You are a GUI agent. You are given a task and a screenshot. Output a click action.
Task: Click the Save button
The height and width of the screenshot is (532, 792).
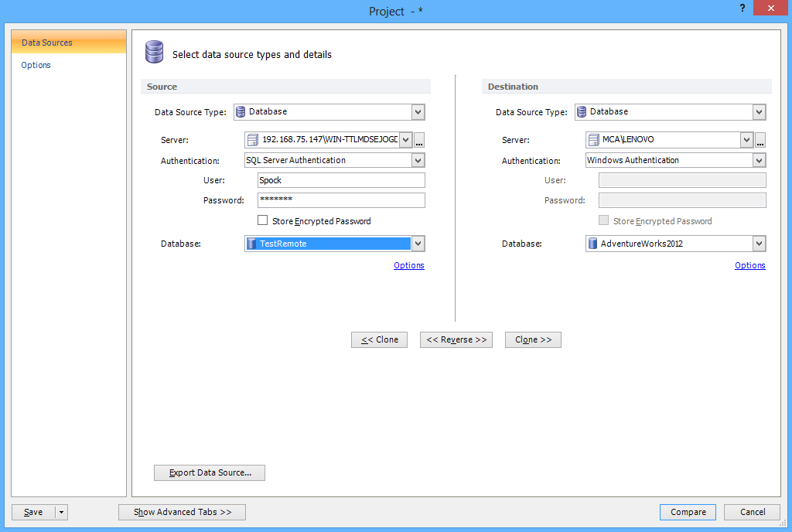pyautogui.click(x=33, y=513)
